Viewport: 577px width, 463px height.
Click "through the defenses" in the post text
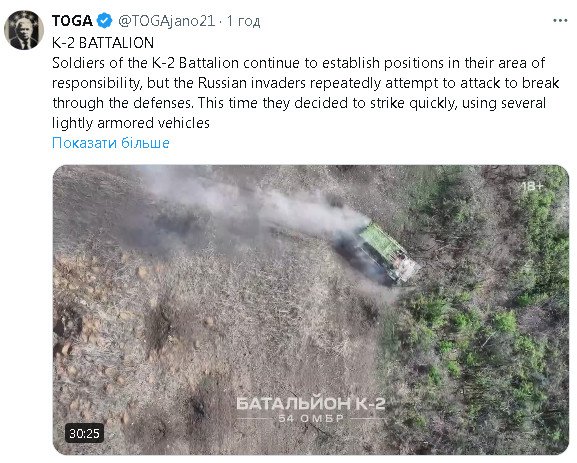[123, 103]
